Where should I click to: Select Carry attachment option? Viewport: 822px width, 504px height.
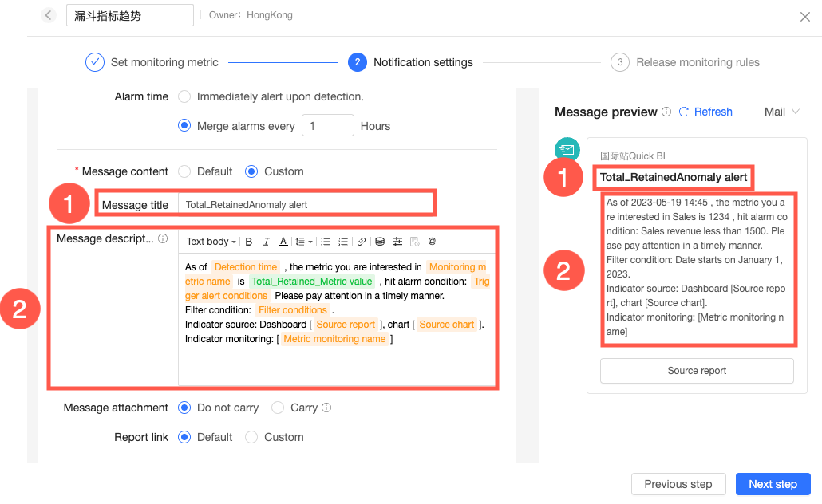pos(278,408)
